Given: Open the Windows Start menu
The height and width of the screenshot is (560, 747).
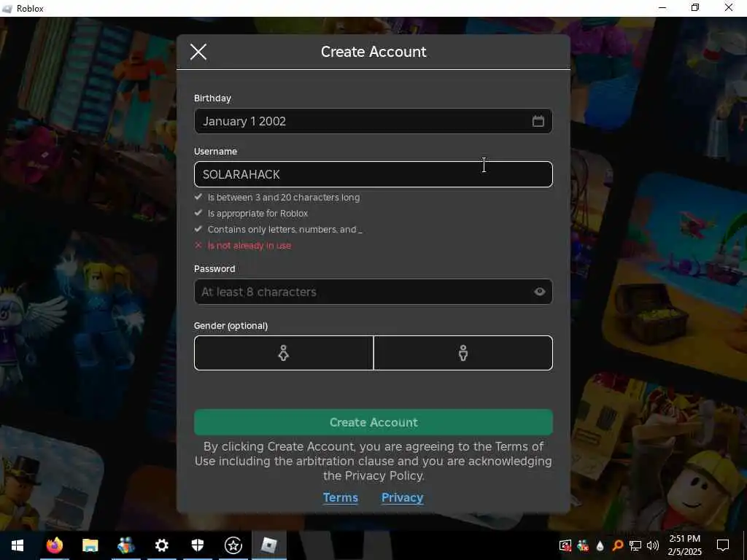Looking at the screenshot, I should click(18, 545).
